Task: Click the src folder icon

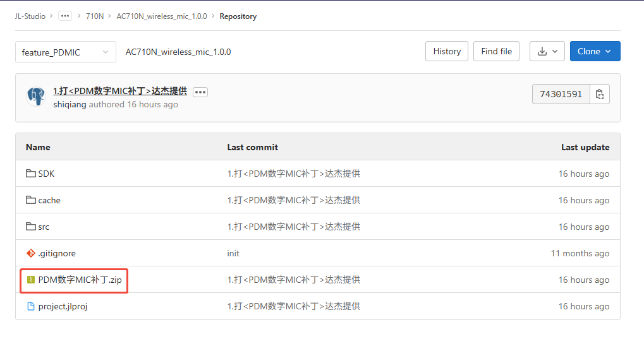Action: pyautogui.click(x=31, y=226)
